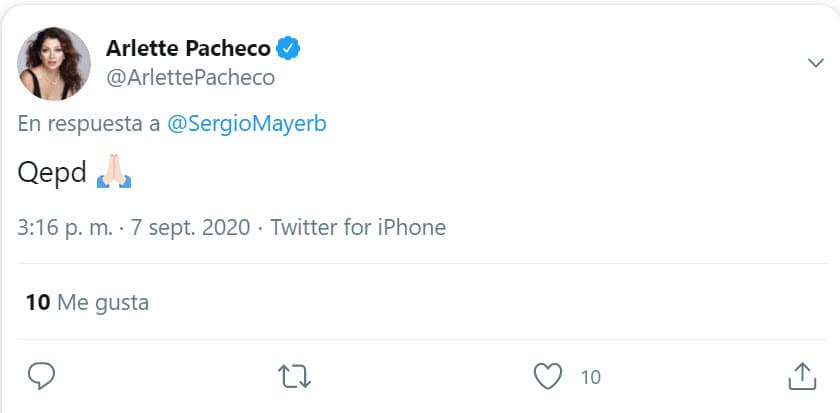Click the Qepd tweet text

point(52,173)
